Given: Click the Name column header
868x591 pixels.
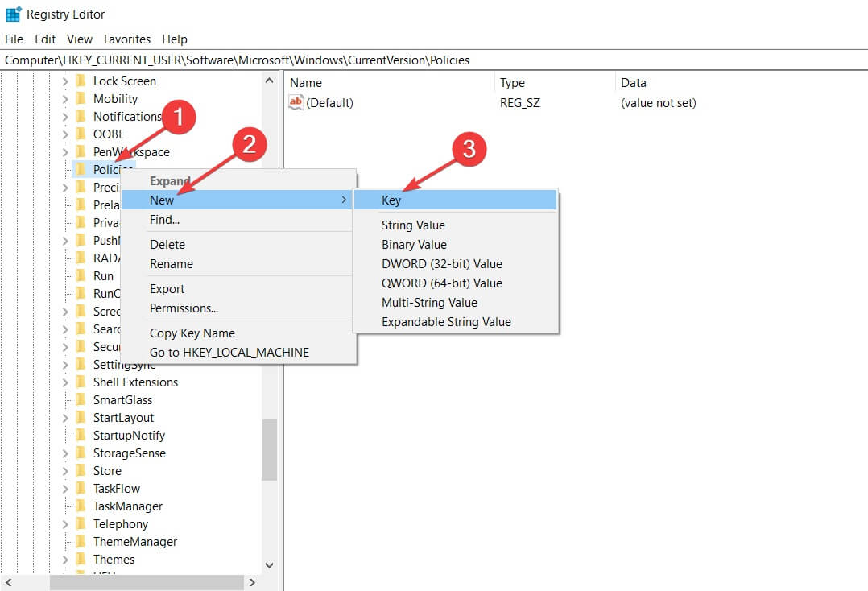Looking at the screenshot, I should [390, 82].
